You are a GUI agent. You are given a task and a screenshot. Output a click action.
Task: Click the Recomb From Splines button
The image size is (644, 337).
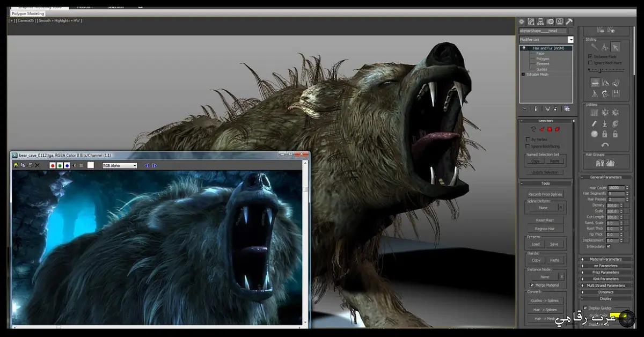tap(545, 194)
